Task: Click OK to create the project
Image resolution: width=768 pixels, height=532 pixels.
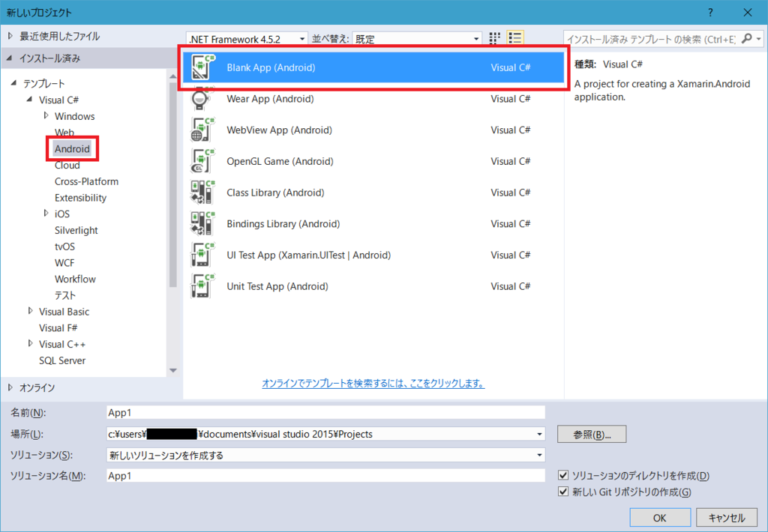Action: [x=660, y=518]
